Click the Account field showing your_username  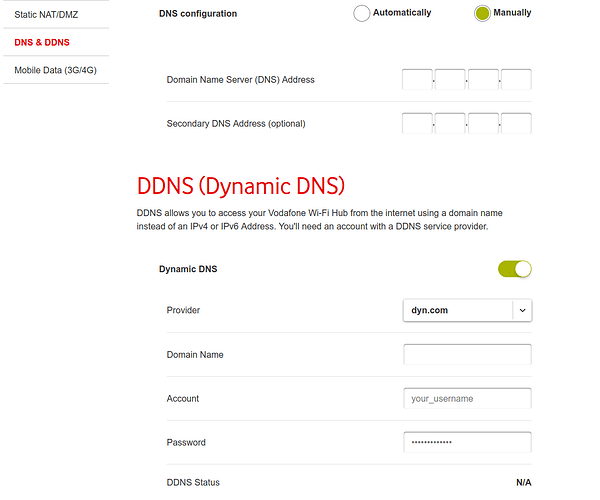(x=467, y=398)
